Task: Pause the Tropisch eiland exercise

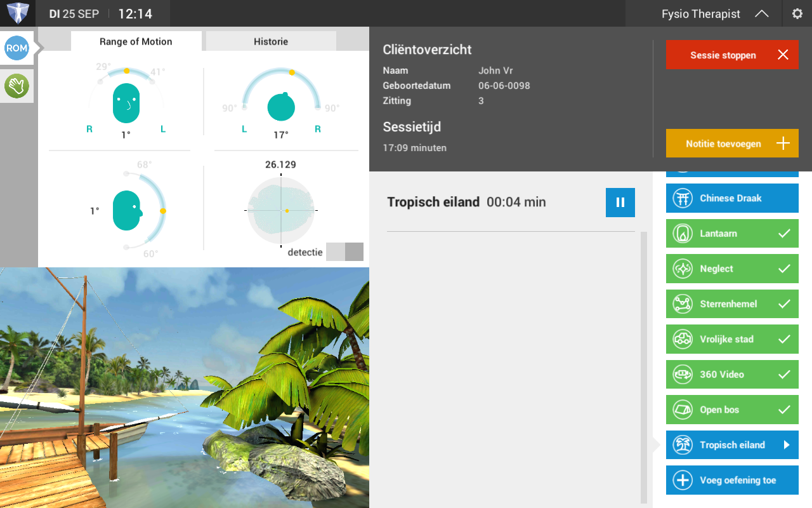Action: 620,203
